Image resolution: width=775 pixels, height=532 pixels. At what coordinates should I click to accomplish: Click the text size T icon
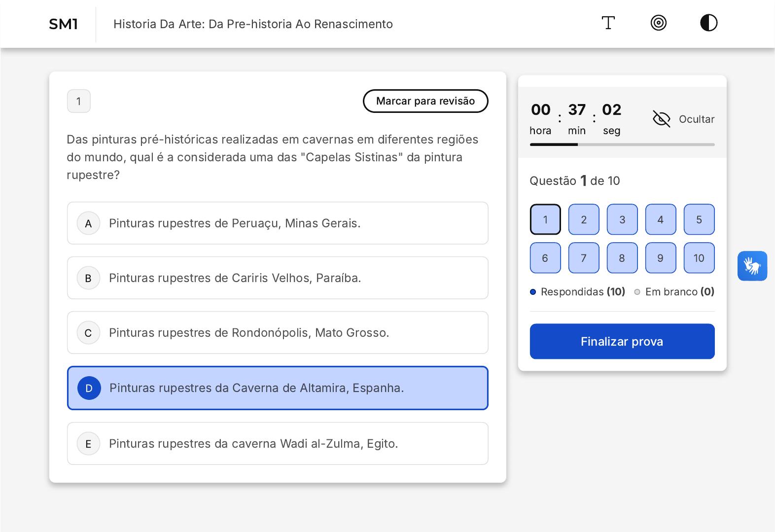click(x=608, y=23)
